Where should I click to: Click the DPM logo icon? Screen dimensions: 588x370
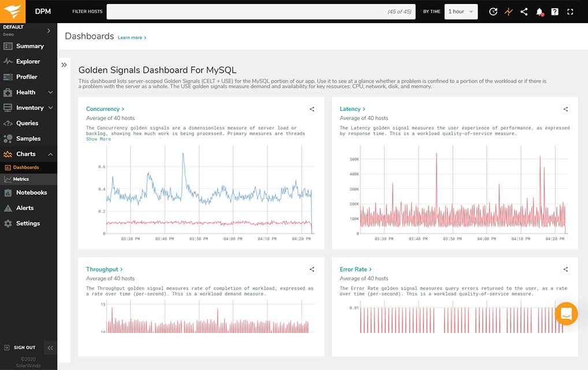coord(12,11)
